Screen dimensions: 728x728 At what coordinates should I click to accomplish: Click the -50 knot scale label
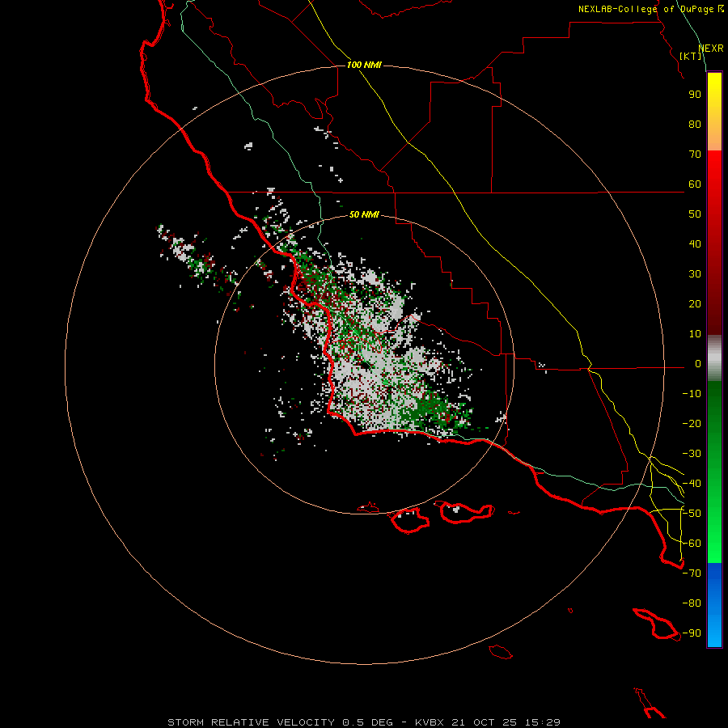tap(692, 514)
